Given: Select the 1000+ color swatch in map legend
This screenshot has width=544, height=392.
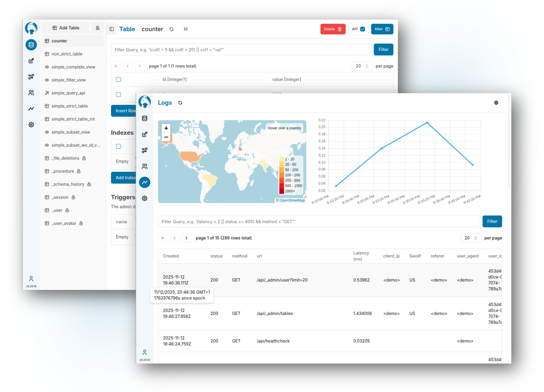Looking at the screenshot, I should coord(282,191).
